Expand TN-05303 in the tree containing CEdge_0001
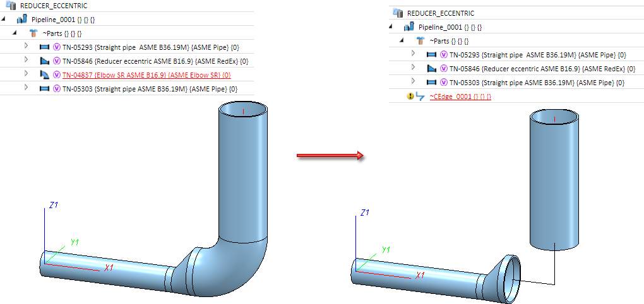Screen dimensions: 644x304 pyautogui.click(x=413, y=81)
